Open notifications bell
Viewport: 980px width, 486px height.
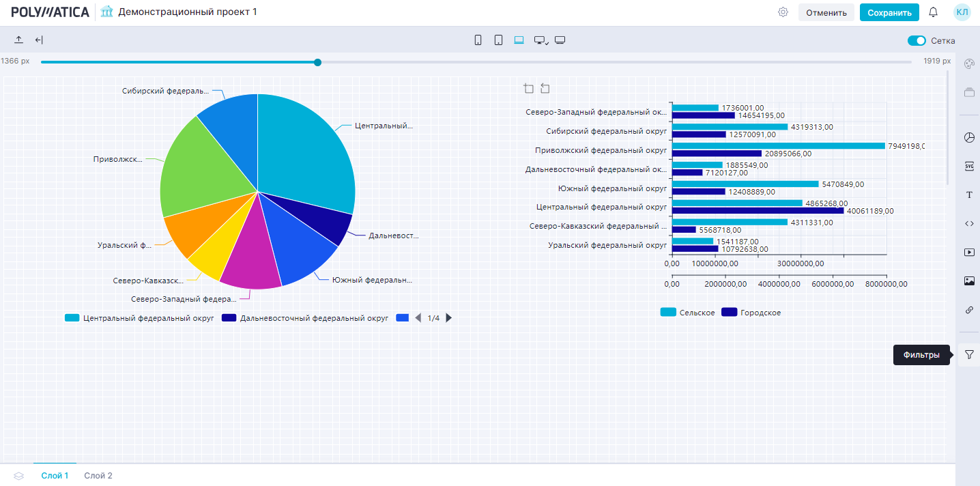(x=934, y=12)
